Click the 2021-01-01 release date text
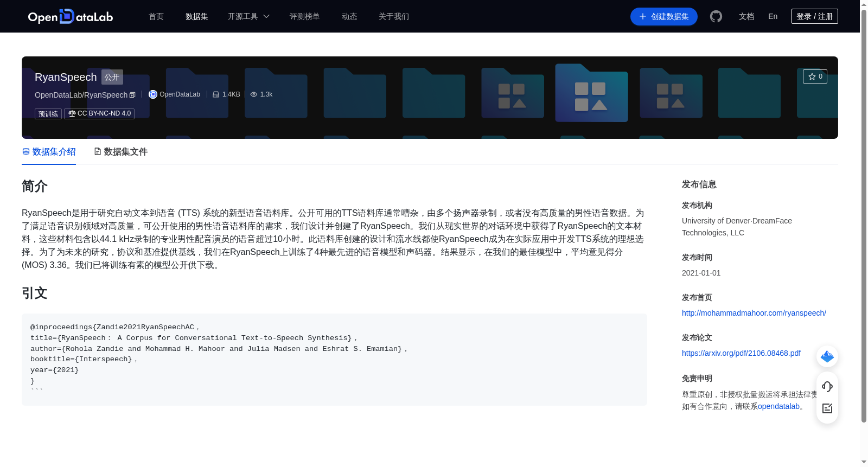 click(701, 273)
